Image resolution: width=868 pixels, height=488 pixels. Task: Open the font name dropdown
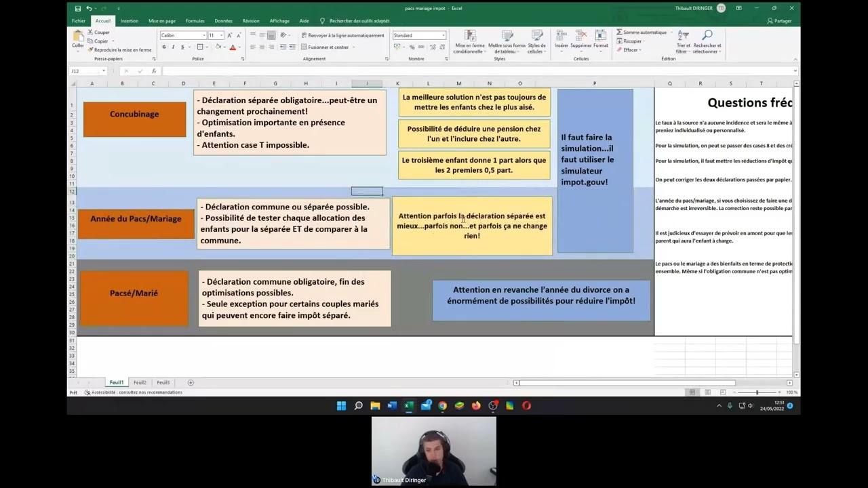[x=203, y=35]
